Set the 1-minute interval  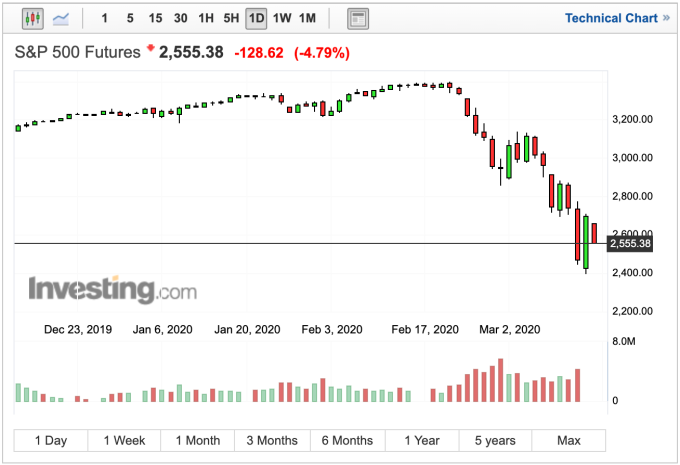(x=105, y=18)
